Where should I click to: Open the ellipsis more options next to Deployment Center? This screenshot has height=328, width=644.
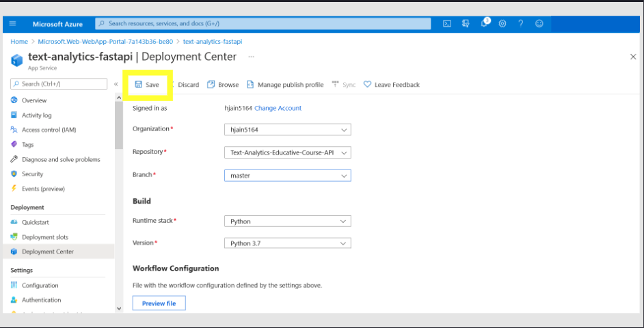tap(252, 57)
